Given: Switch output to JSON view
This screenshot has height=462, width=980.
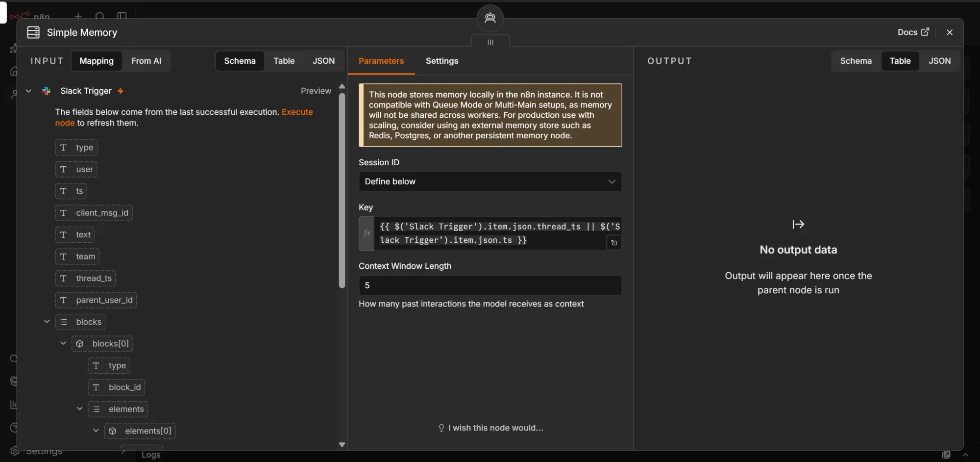Looking at the screenshot, I should coord(940,61).
